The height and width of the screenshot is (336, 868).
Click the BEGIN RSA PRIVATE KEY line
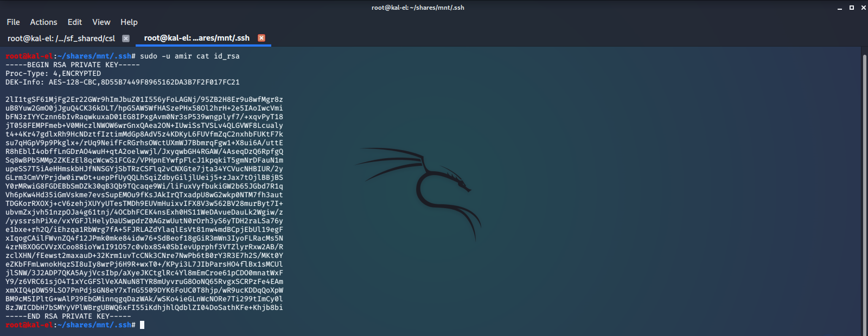click(73, 64)
